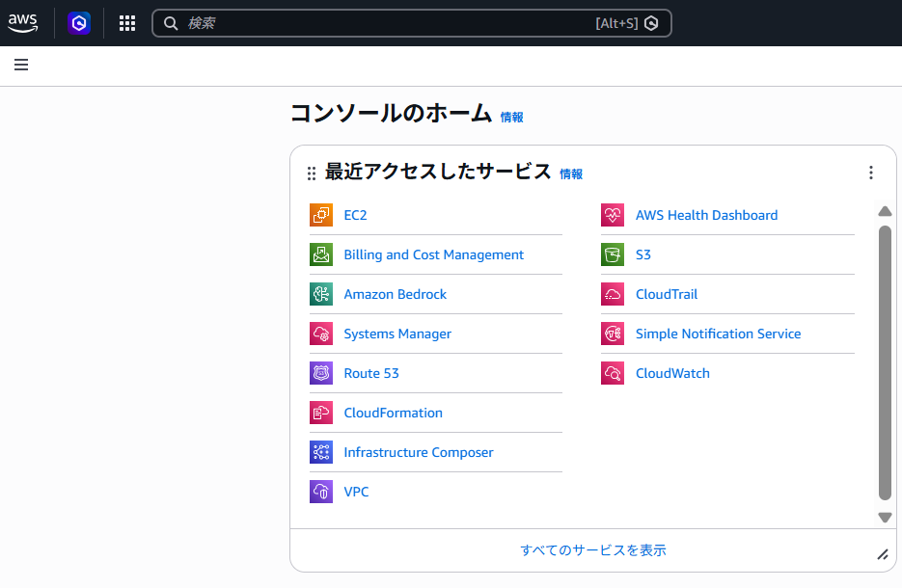The image size is (902, 588).
Task: Click the widget resize handle corner
Action: click(882, 554)
